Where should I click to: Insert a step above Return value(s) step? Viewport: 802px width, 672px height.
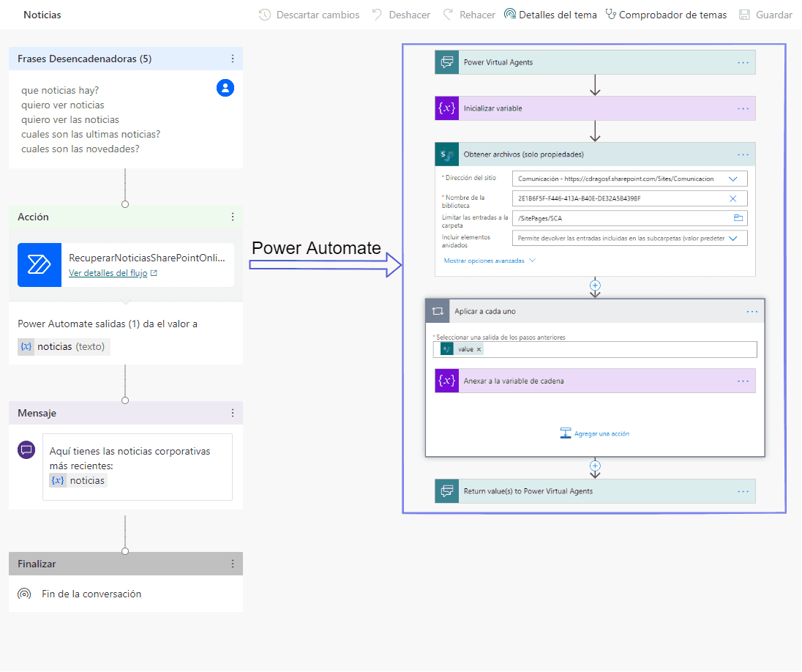[595, 466]
